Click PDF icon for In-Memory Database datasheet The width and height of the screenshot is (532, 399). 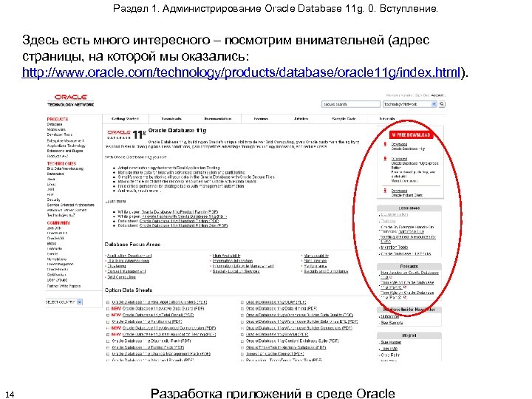click(242, 347)
